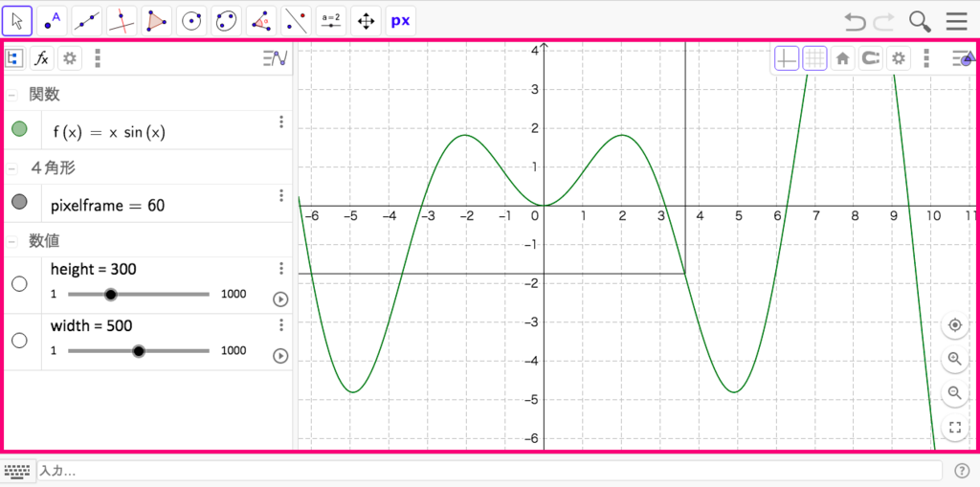Select the Line through two points tool
This screenshot has height=487, width=980.
click(x=87, y=21)
